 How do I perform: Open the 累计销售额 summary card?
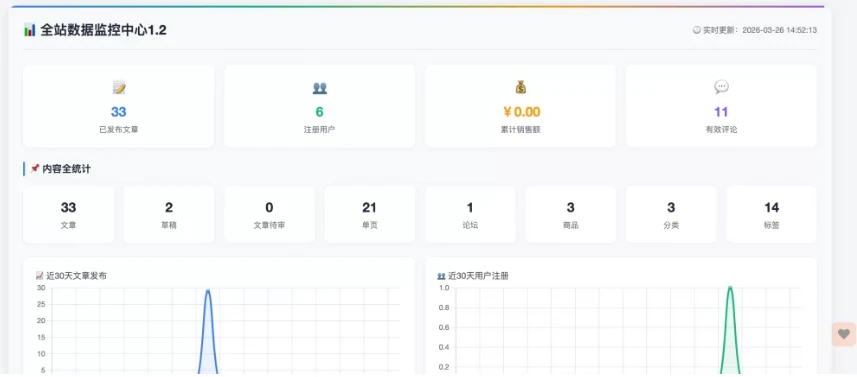pos(520,106)
